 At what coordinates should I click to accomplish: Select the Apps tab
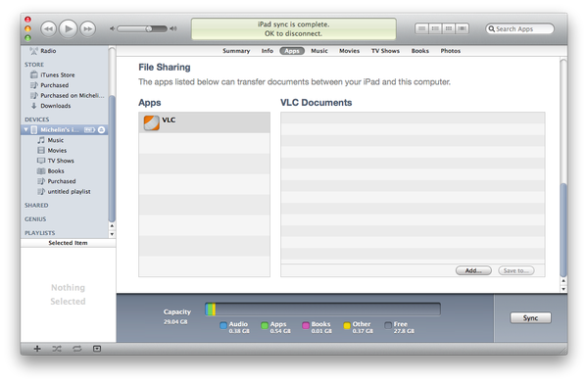pyautogui.click(x=292, y=51)
